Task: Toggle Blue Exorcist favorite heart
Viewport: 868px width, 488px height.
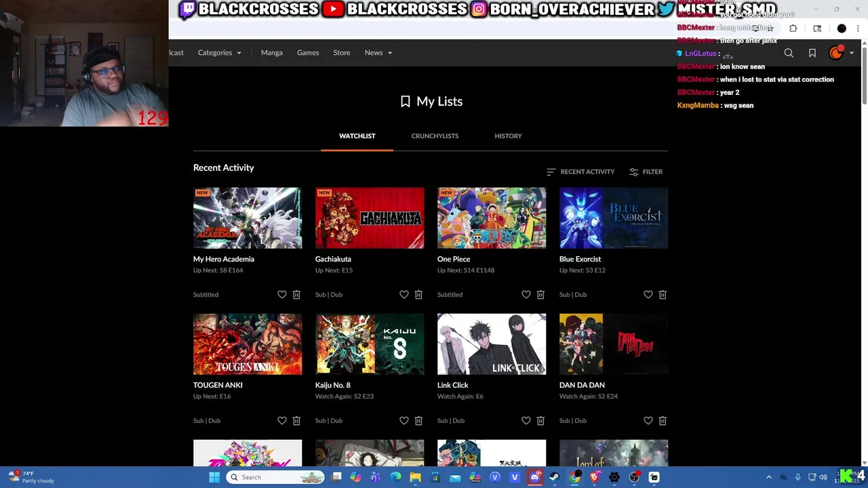Action: (648, 294)
